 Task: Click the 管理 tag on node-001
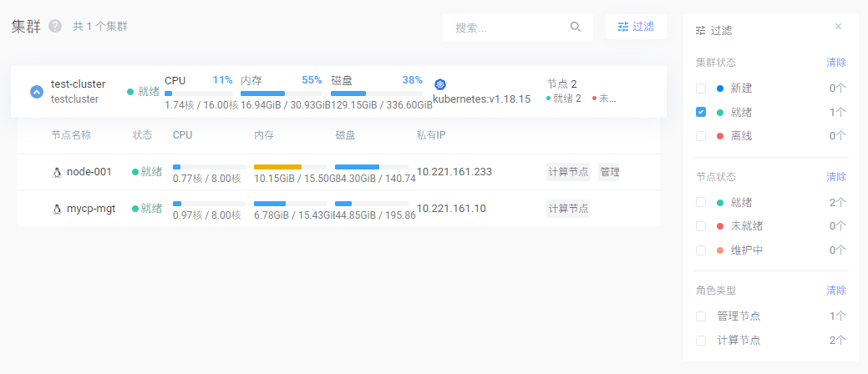tap(610, 172)
